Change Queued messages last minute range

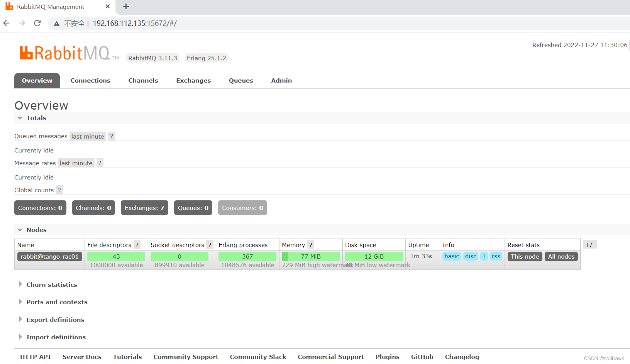coord(88,136)
